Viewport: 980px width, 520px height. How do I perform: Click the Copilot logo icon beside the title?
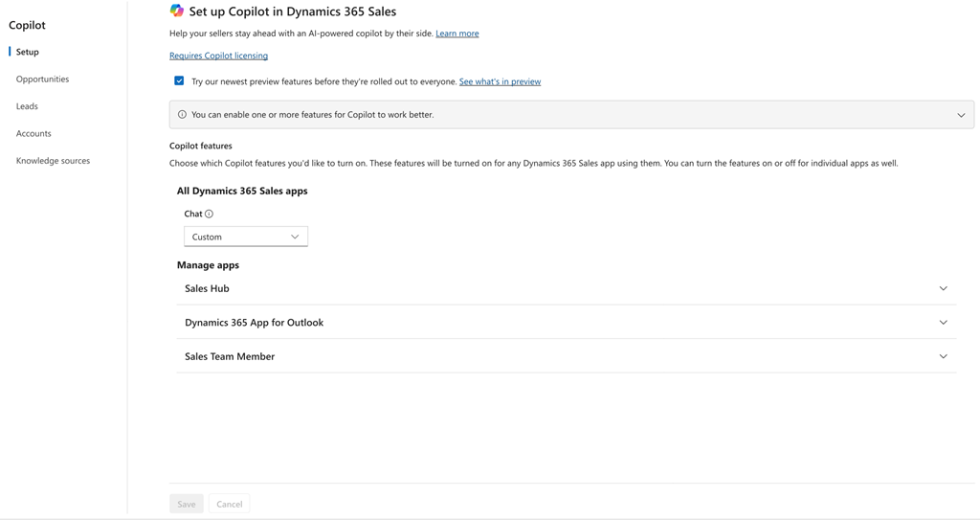pos(177,11)
